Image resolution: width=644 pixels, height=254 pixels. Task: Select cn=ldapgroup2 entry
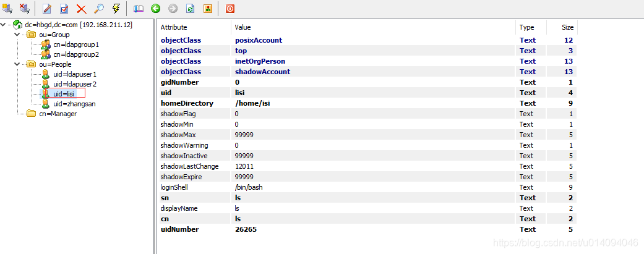coord(76,54)
